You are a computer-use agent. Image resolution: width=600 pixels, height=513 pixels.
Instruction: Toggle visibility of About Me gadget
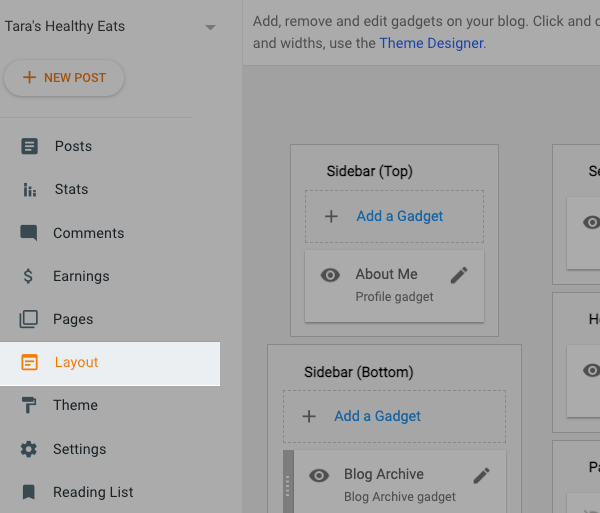click(330, 275)
